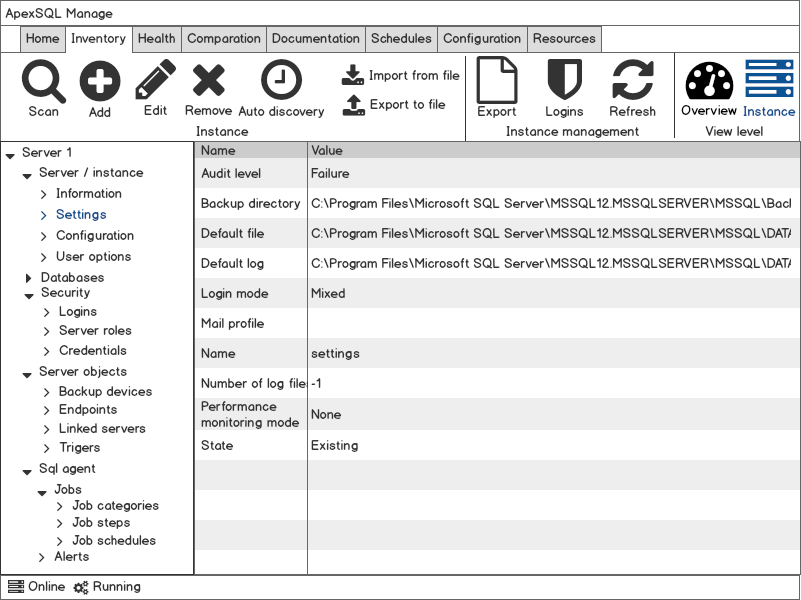Viewport: 801px width, 600px height.
Task: Open Logins shield icon
Action: pos(564,79)
